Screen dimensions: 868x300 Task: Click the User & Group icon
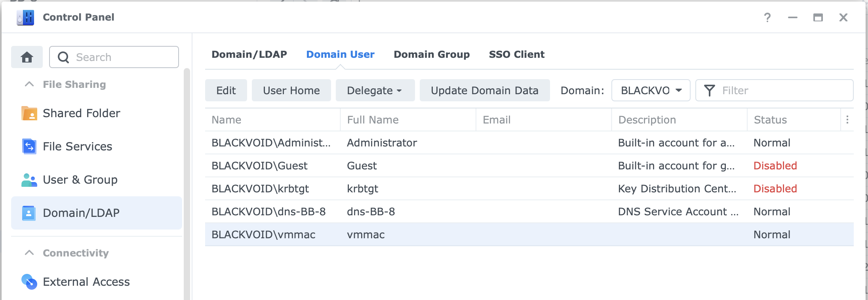point(29,180)
